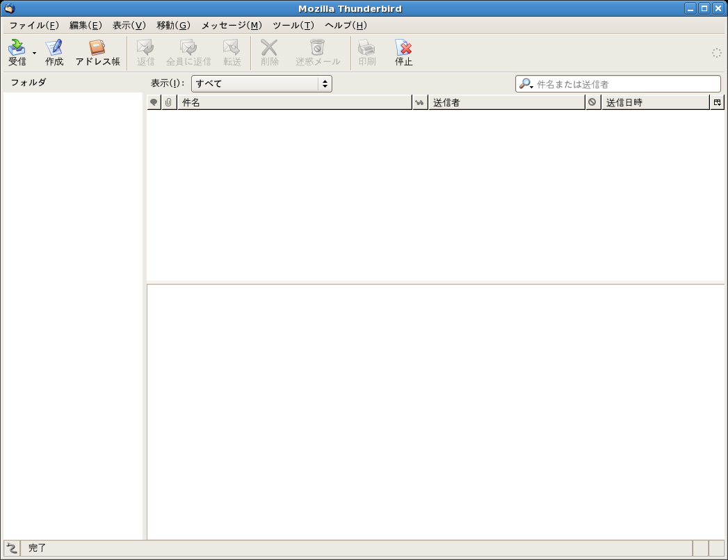Sort messages by 送信日時 column
The height and width of the screenshot is (560, 728).
(656, 102)
